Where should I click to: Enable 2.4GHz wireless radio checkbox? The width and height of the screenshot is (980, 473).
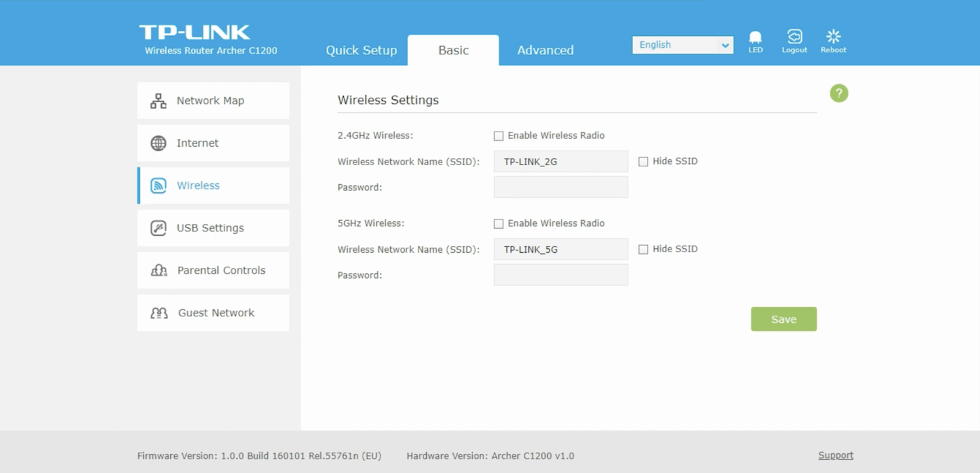click(x=499, y=136)
